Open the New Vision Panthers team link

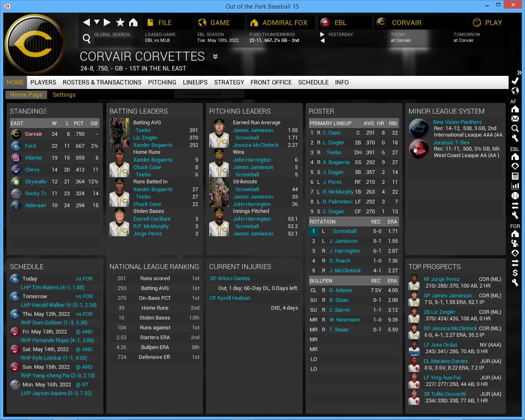457,122
